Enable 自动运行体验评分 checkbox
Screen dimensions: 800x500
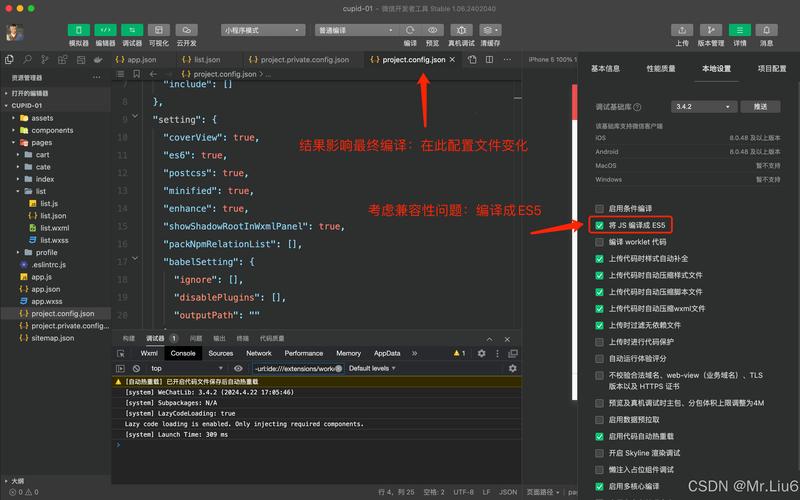click(x=599, y=359)
